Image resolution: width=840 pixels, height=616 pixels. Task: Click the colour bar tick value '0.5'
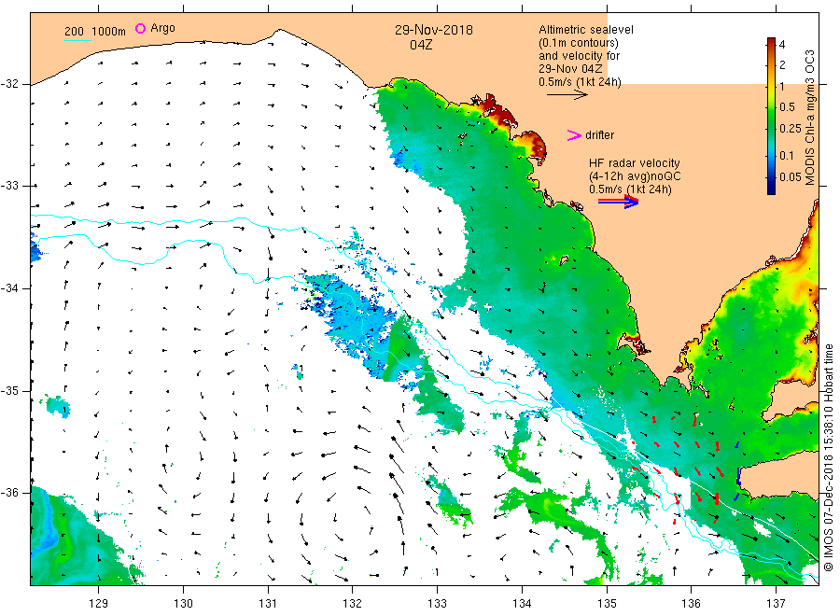point(787,107)
